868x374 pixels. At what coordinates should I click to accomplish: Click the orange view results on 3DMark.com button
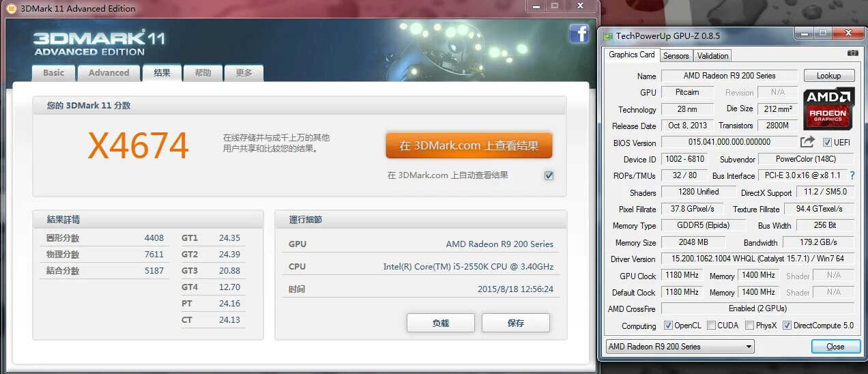pos(469,145)
